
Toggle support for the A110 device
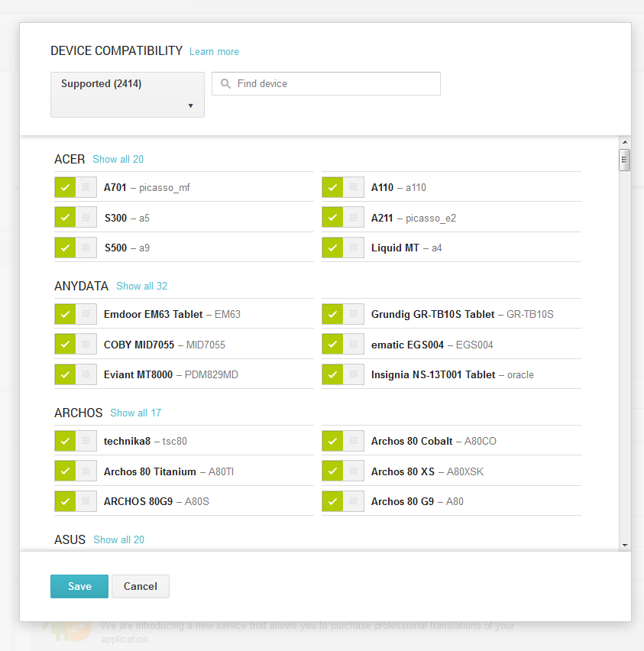[x=342, y=187]
